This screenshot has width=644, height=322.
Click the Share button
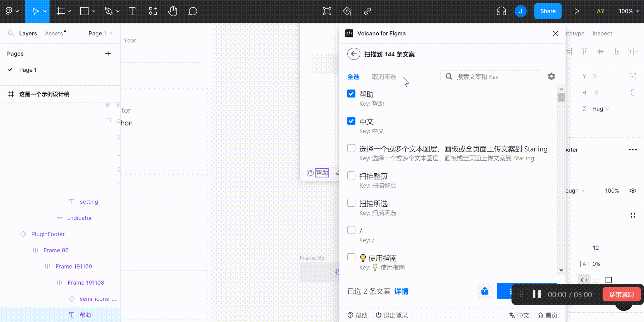(548, 11)
